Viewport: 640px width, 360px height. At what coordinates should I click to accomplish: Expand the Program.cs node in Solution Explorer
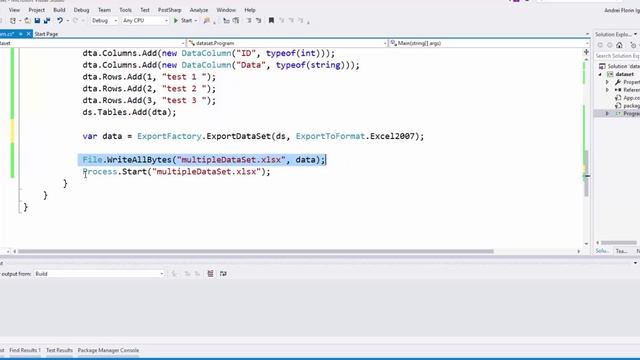pyautogui.click(x=607, y=113)
